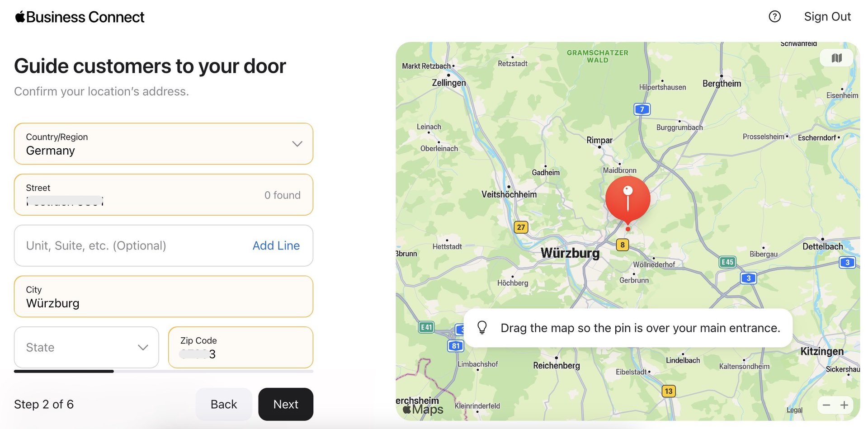Click the red location pin on map
The height and width of the screenshot is (429, 868).
(627, 199)
